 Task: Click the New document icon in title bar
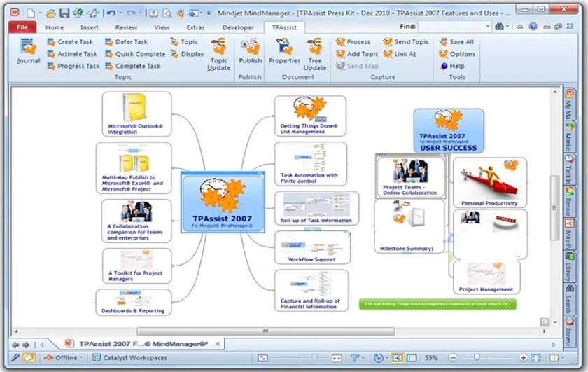[x=31, y=13]
